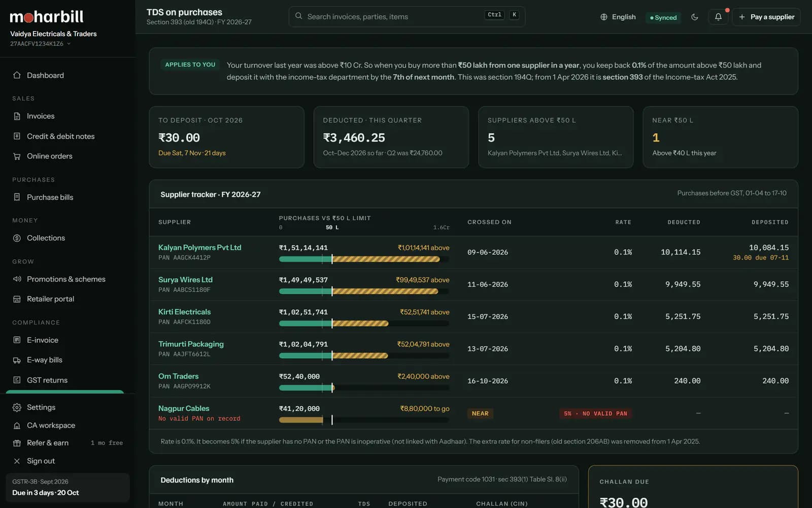The height and width of the screenshot is (508, 812).
Task: Click Om Traders purchases progress bar
Action: coord(364,388)
